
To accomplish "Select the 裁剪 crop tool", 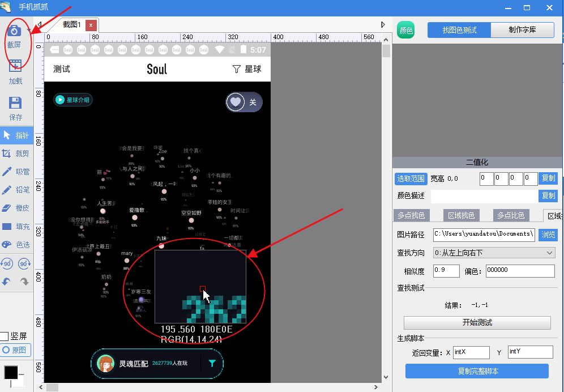I will click(16, 154).
